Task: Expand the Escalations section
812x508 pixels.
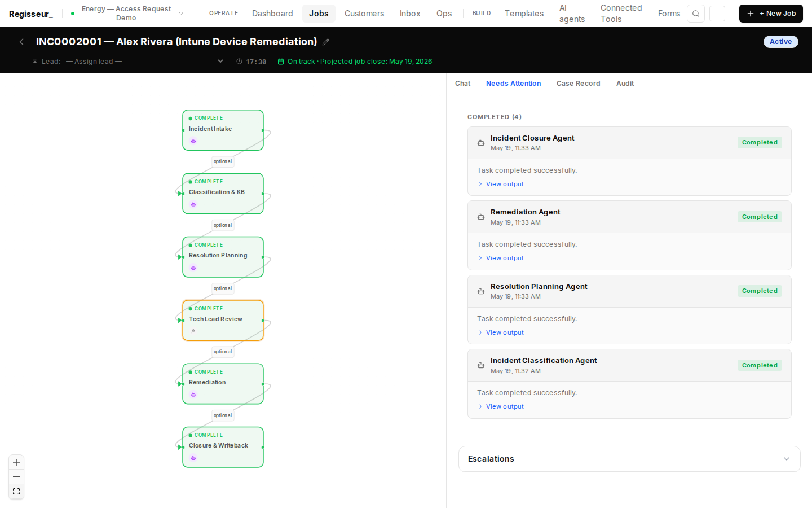Action: coord(629,459)
